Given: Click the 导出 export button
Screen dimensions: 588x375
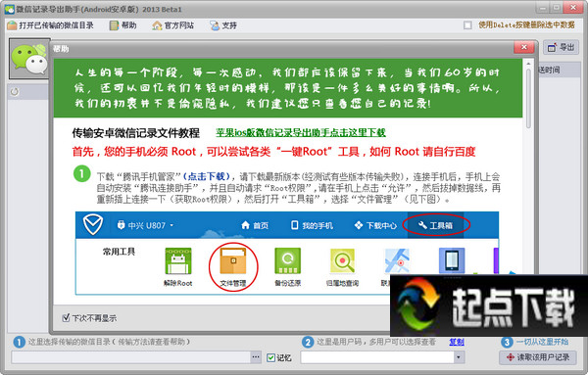Looking at the screenshot, I should [561, 48].
